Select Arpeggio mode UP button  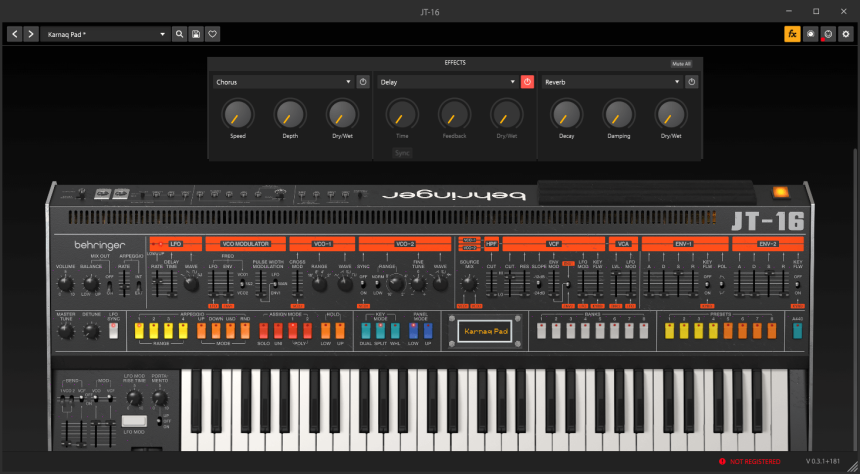tap(201, 331)
